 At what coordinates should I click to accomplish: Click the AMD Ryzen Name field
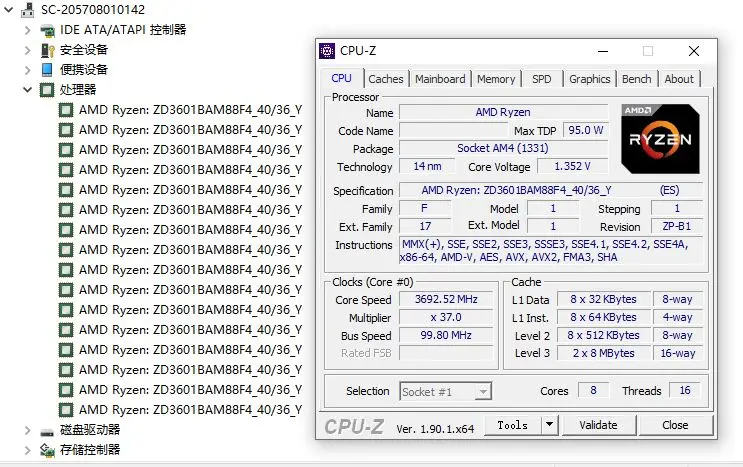click(503, 112)
